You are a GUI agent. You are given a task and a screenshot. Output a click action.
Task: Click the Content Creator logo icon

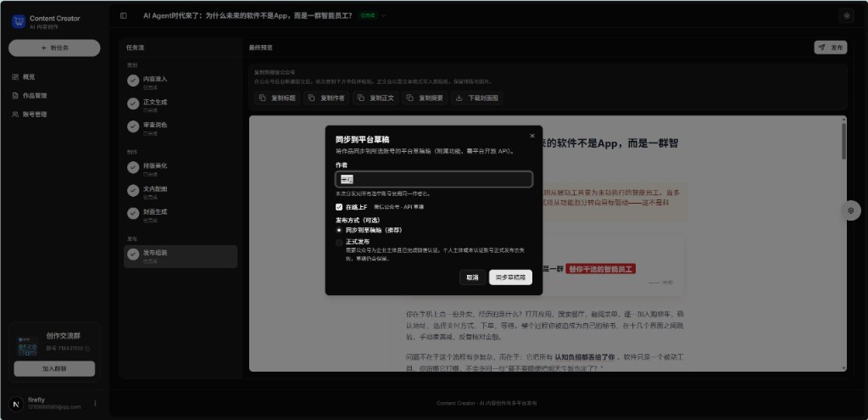(x=19, y=21)
